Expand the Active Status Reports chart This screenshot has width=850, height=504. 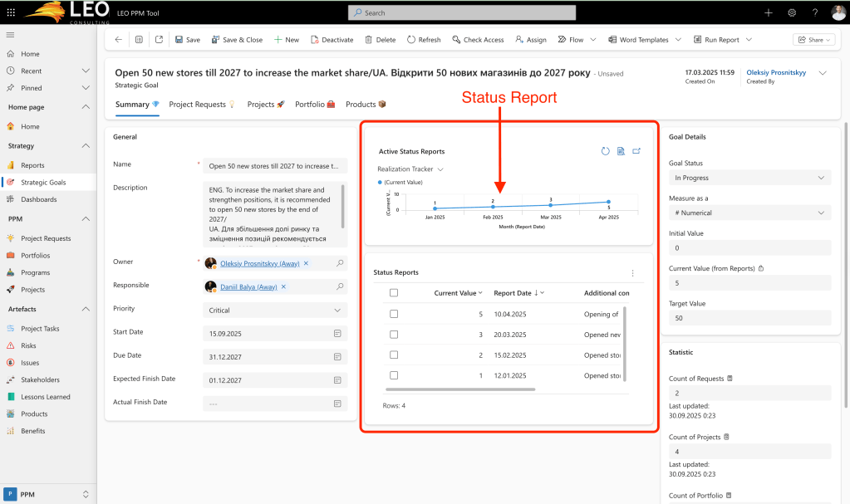[x=636, y=151]
